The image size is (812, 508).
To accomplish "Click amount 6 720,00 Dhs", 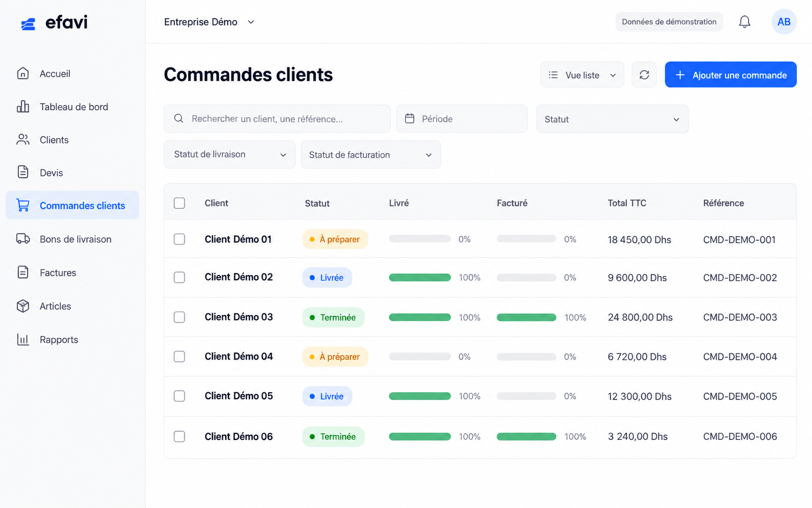I will click(637, 357).
